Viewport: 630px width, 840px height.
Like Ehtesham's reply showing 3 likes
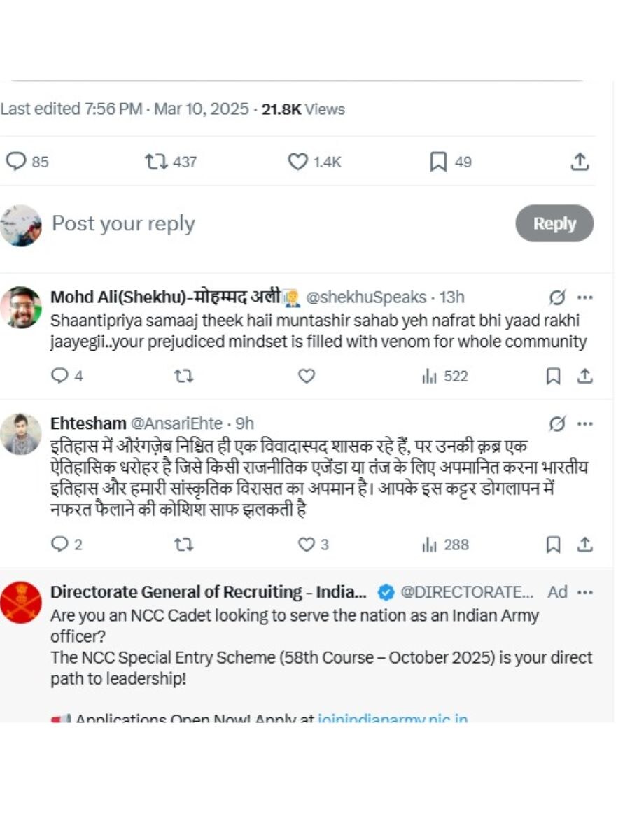[306, 545]
